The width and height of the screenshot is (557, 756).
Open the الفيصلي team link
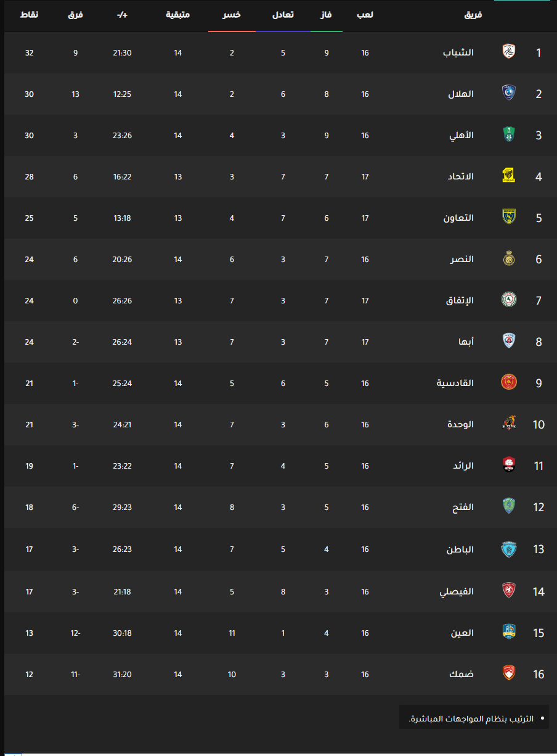click(457, 592)
